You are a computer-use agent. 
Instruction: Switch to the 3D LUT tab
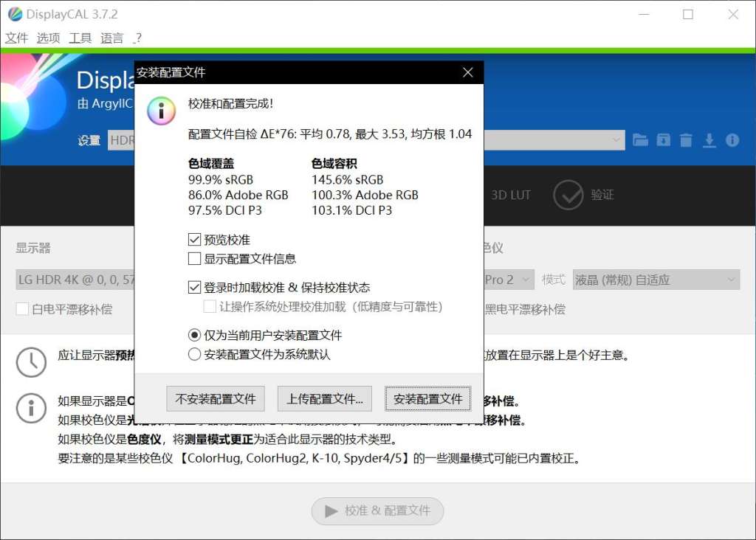click(511, 195)
